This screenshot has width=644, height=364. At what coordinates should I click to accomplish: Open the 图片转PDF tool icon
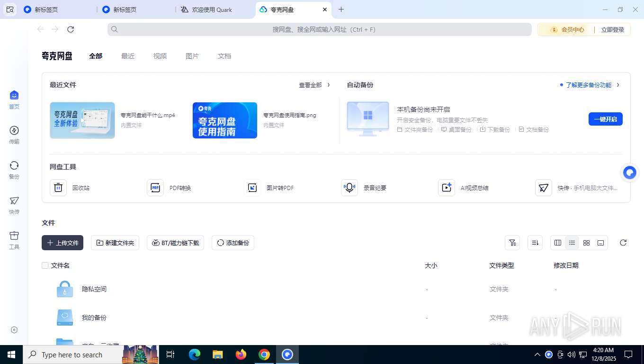tap(252, 188)
